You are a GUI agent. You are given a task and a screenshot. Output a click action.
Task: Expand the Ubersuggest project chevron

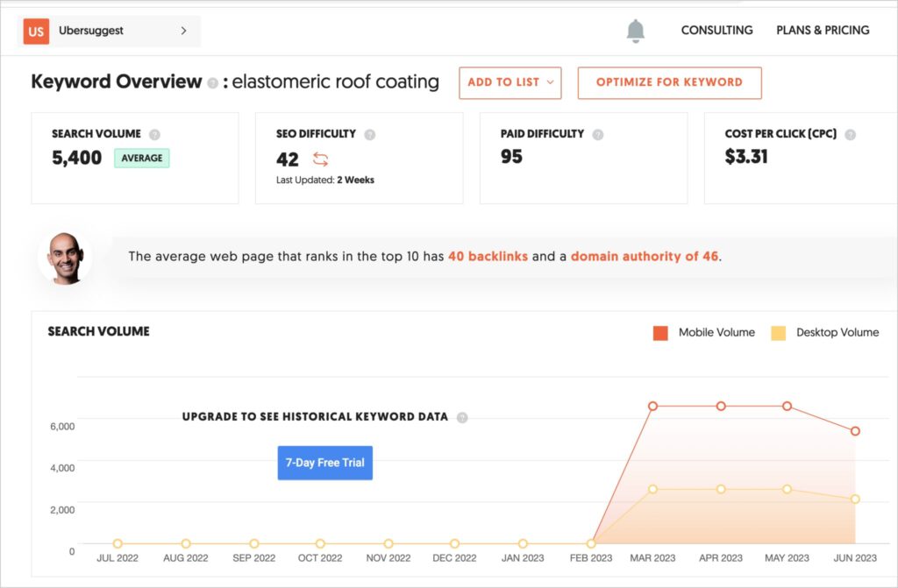(x=183, y=31)
